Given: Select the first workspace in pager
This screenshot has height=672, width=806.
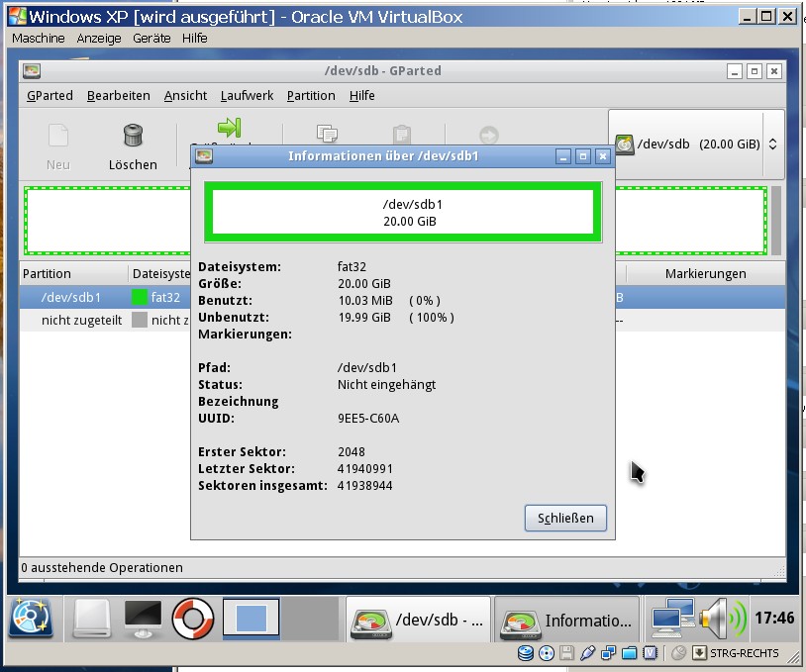Looking at the screenshot, I should click(x=252, y=618).
